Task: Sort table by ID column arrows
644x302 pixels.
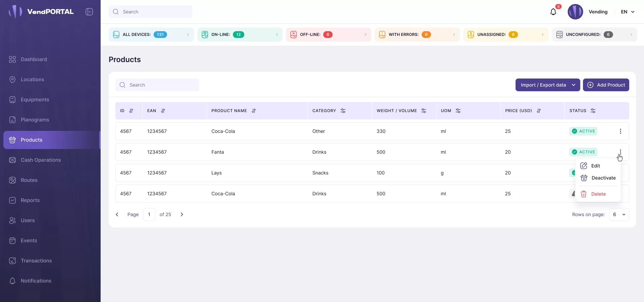Action: (131, 111)
